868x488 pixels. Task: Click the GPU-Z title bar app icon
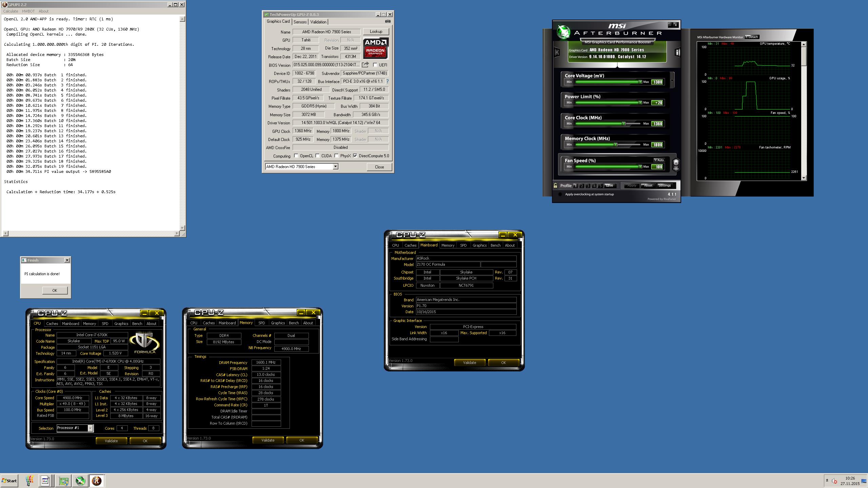coord(267,15)
